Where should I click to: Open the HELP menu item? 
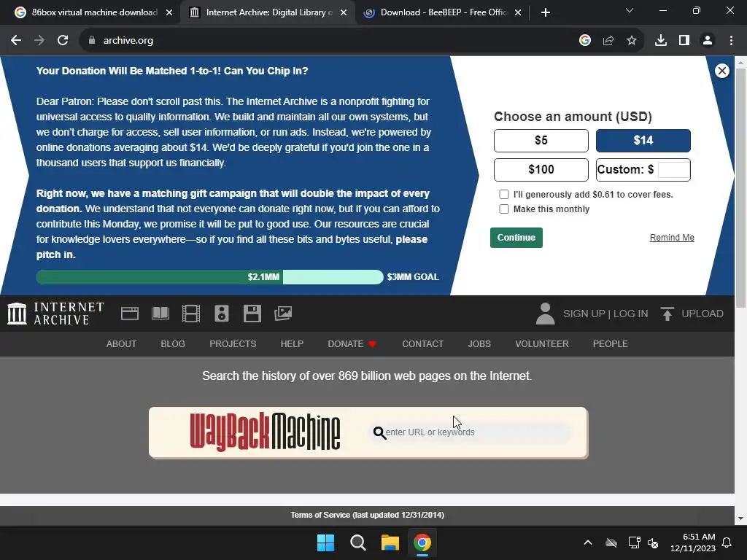click(x=292, y=344)
